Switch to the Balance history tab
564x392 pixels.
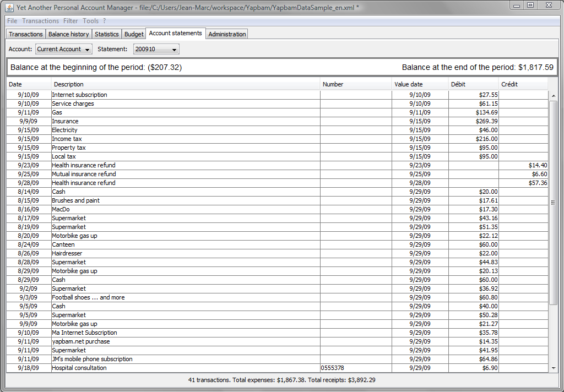pyautogui.click(x=68, y=34)
